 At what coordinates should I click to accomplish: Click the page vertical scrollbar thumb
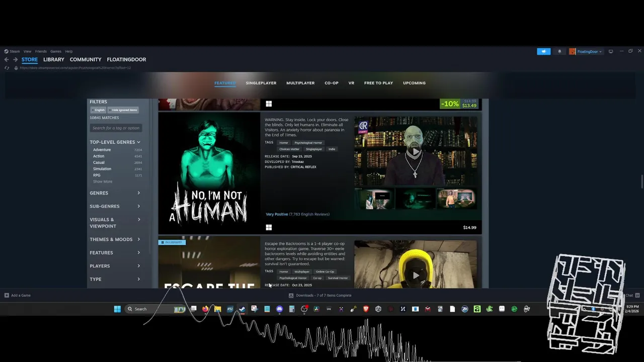click(x=641, y=182)
